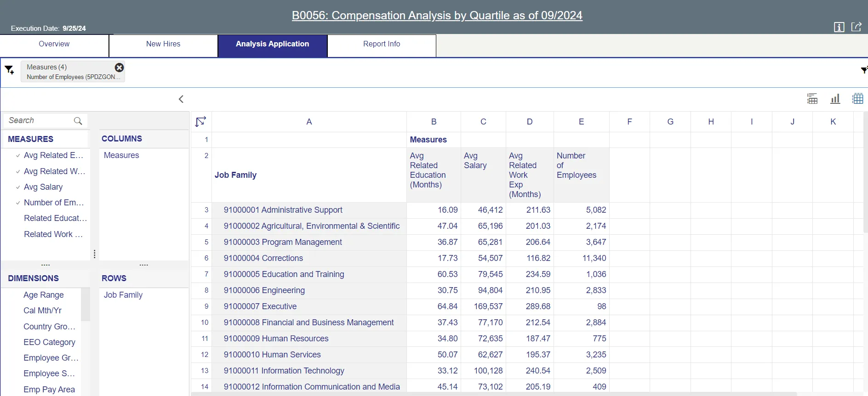
Task: Click the export/share icon in header
Action: click(x=856, y=27)
